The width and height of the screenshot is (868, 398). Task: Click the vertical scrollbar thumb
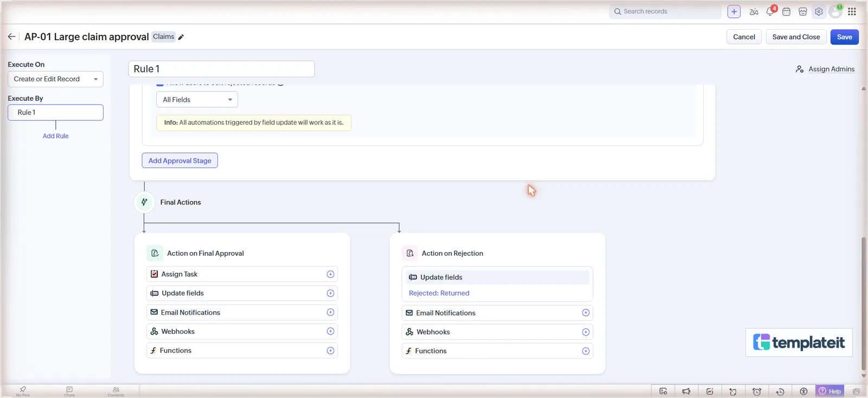click(x=864, y=304)
